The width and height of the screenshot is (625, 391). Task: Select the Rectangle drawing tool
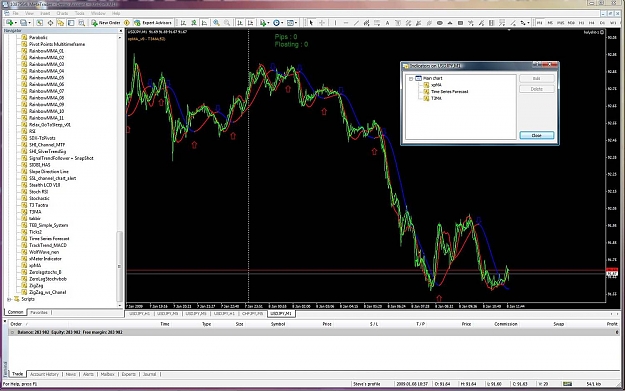tap(460, 23)
